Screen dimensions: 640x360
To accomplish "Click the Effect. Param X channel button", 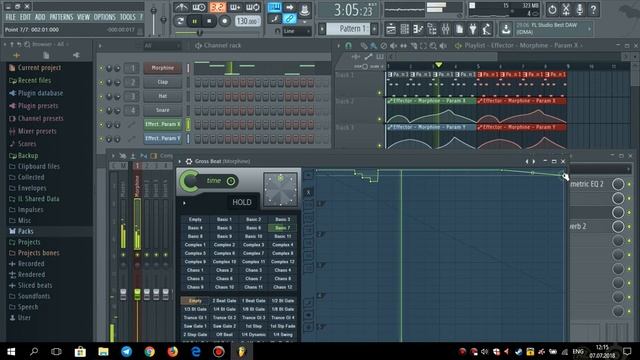I will [162, 124].
